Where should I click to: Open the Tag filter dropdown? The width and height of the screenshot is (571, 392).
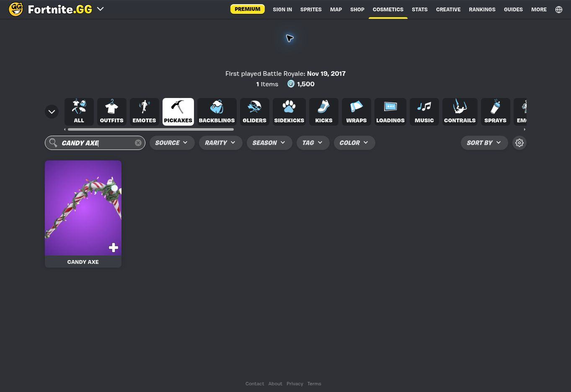point(313,143)
